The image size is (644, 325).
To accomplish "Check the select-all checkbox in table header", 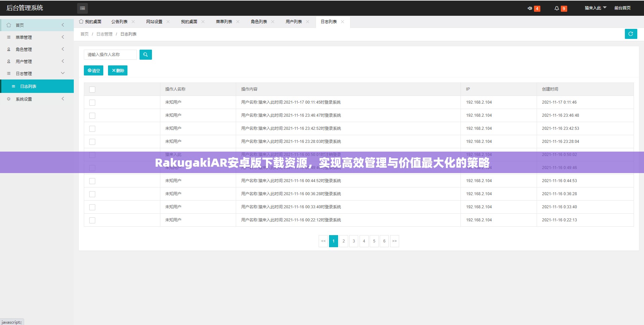I will (x=92, y=89).
